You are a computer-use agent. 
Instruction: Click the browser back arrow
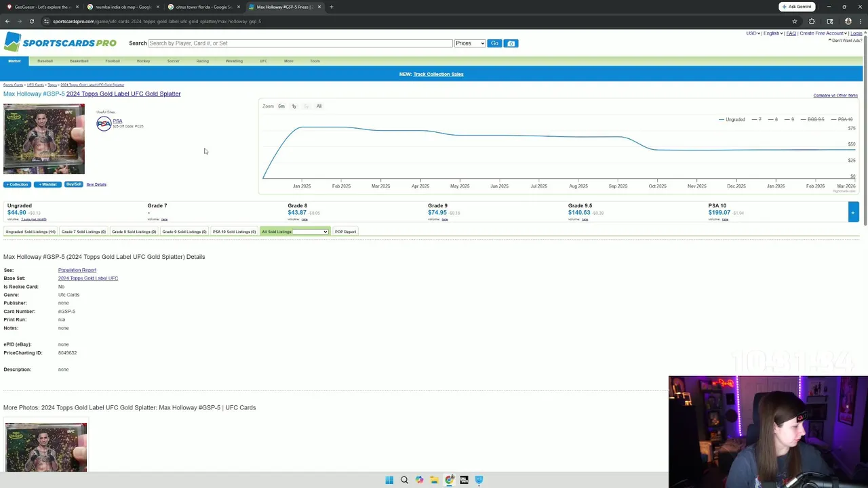point(7,21)
